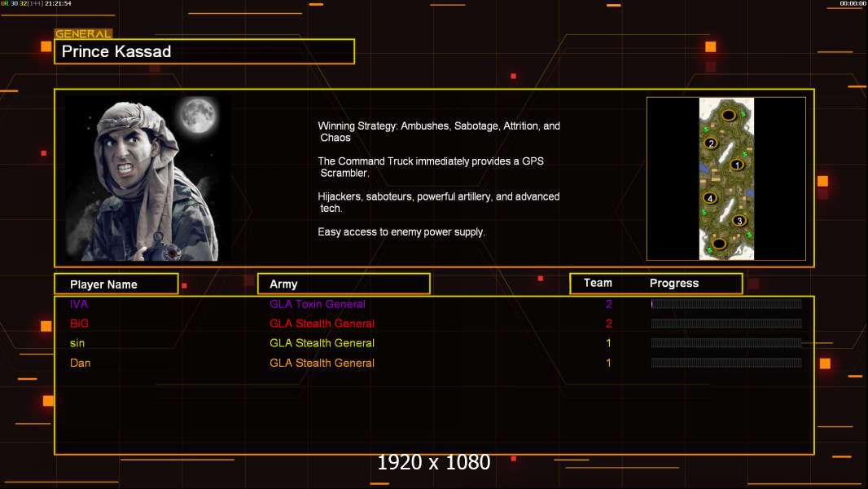Image resolution: width=868 pixels, height=489 pixels.
Task: Select player name sin
Action: (x=77, y=343)
